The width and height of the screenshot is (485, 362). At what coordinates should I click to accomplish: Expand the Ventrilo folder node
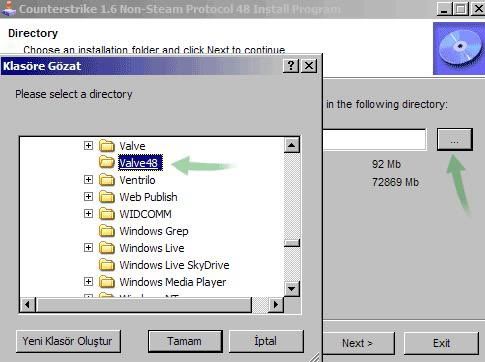88,180
